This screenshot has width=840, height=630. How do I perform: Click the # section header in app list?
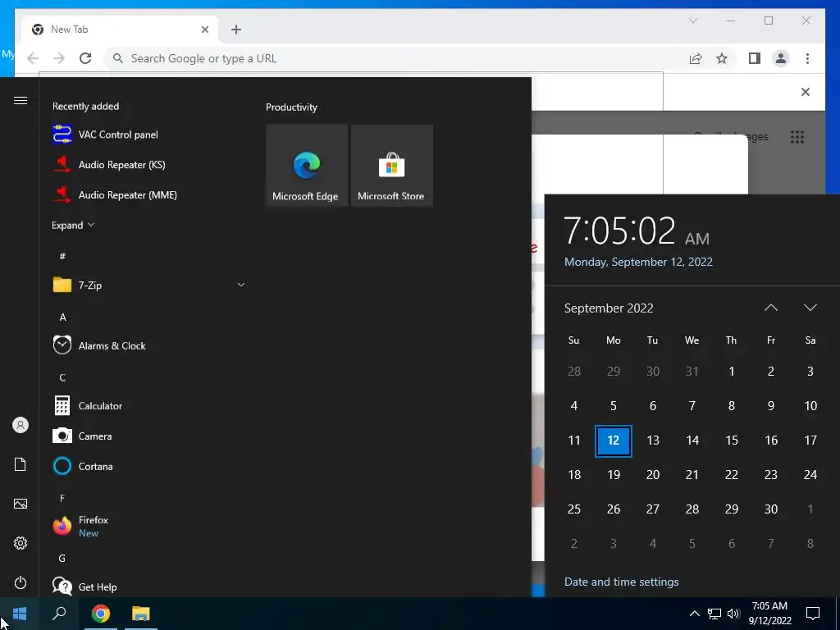pyautogui.click(x=62, y=256)
